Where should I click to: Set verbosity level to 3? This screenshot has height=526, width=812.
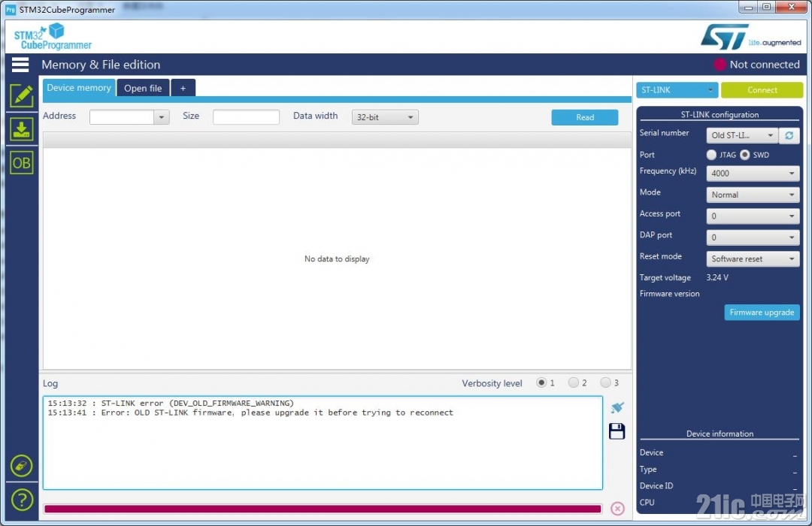[605, 382]
